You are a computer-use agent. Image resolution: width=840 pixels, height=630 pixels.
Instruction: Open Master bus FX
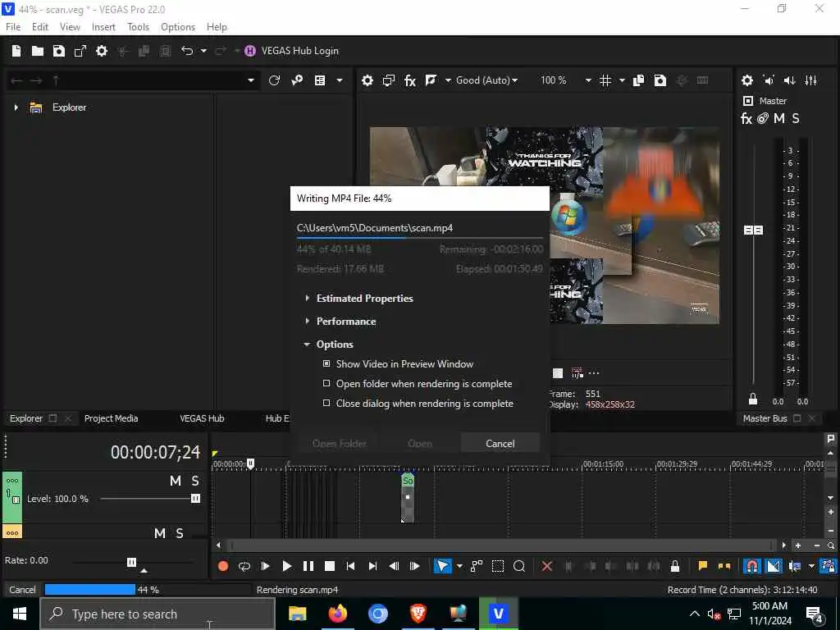point(746,118)
